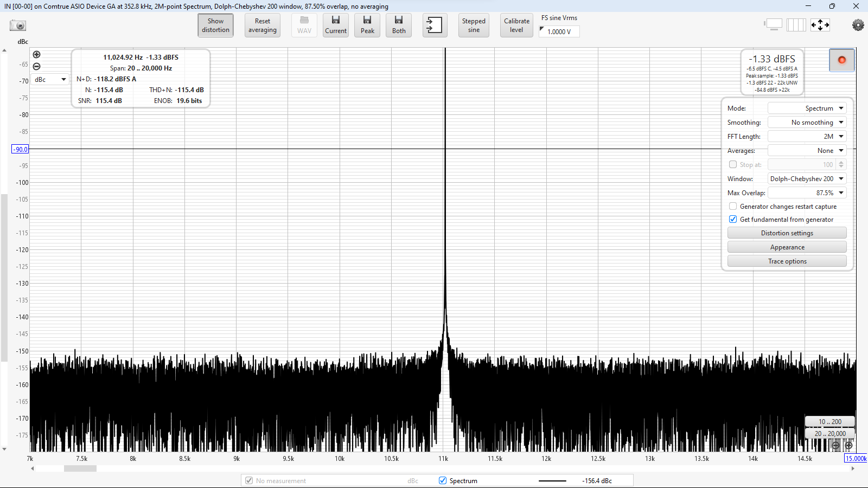The height and width of the screenshot is (488, 868).
Task: Open Distortion settings
Action: [x=787, y=233]
